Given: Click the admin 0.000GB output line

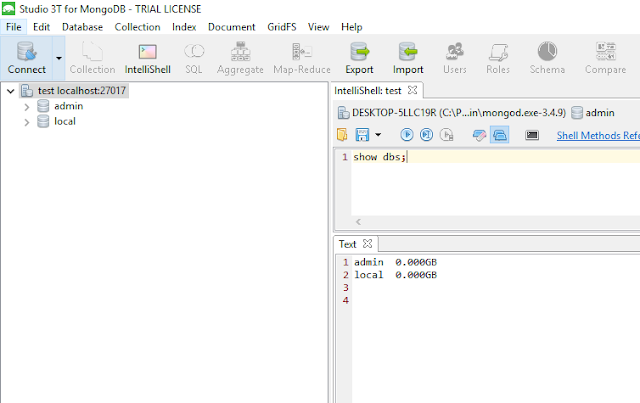Looking at the screenshot, I should (395, 262).
